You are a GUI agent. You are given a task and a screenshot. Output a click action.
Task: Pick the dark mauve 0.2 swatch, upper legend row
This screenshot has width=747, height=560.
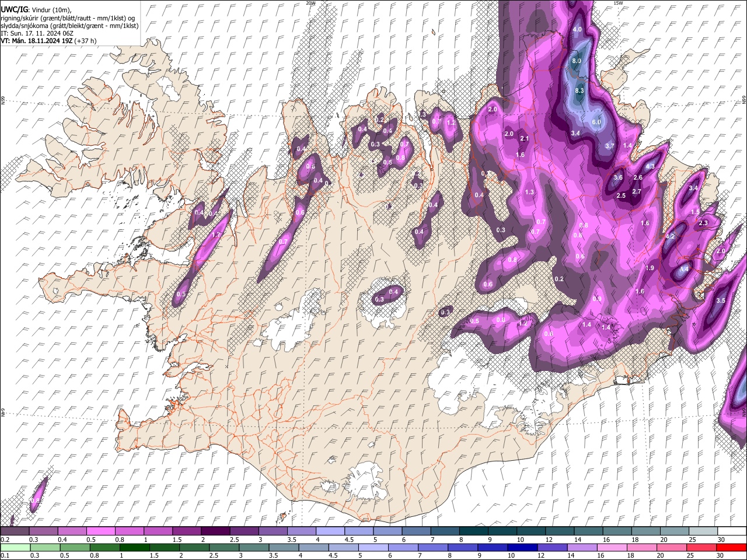pos(15,531)
